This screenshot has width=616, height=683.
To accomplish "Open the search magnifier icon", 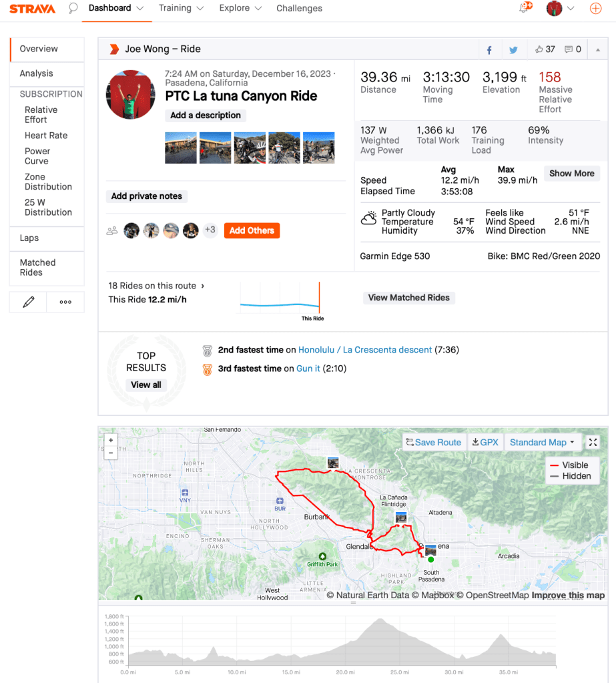I will [73, 9].
